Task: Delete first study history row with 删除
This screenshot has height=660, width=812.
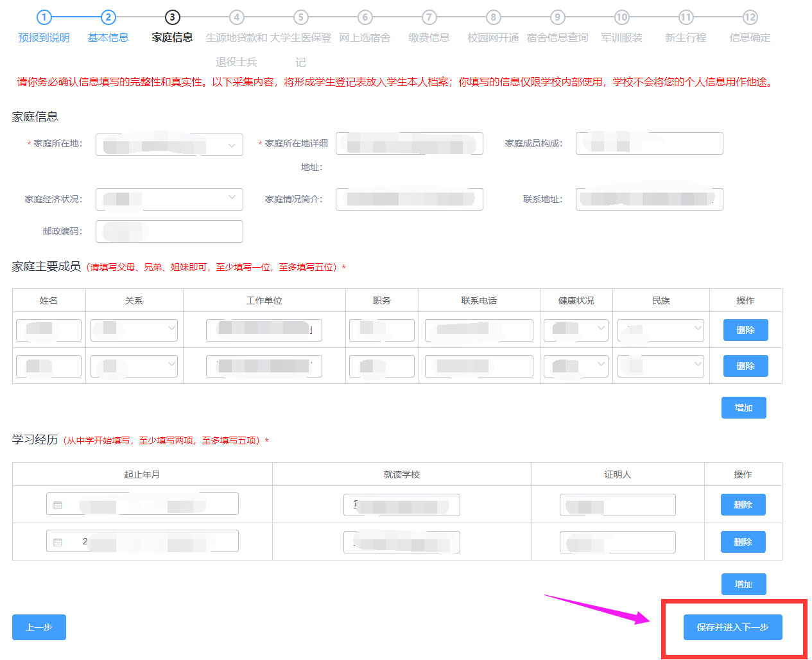Action: 743,505
